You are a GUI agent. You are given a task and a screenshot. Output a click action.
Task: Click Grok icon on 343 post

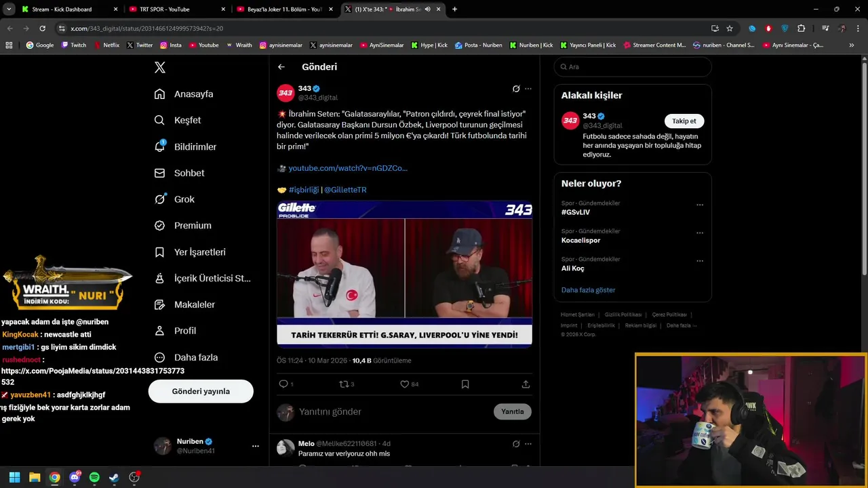pos(516,89)
